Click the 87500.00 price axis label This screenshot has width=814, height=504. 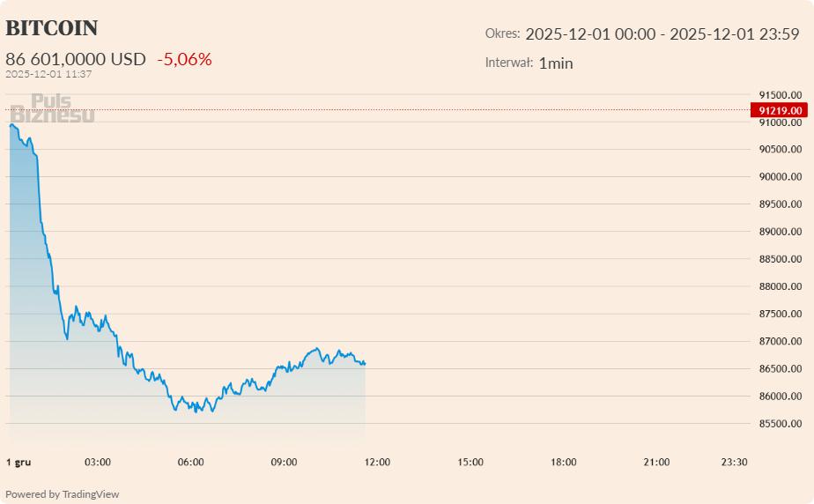pyautogui.click(x=781, y=314)
